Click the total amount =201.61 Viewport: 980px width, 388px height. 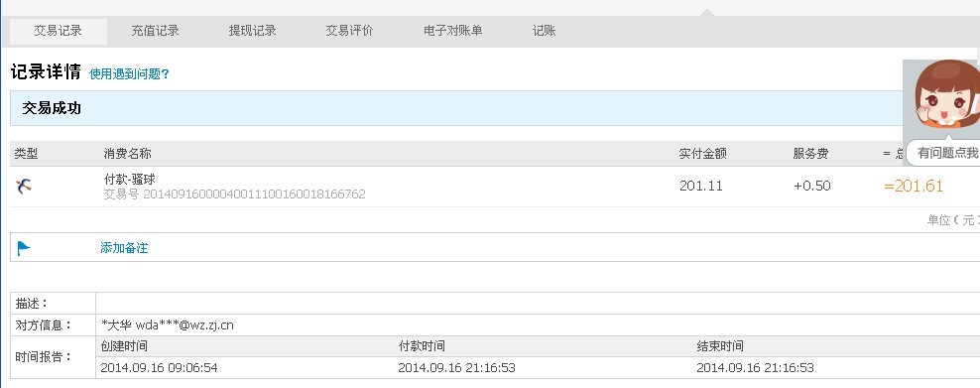coord(914,186)
